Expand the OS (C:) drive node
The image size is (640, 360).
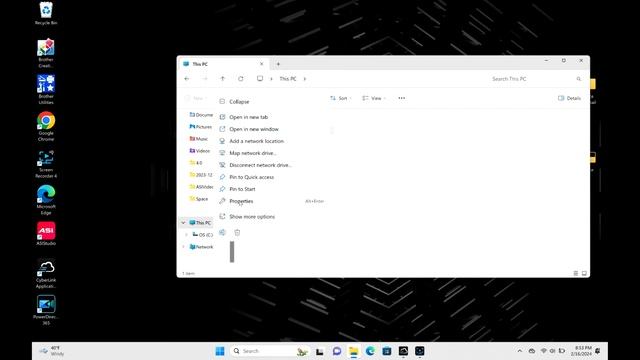(187, 235)
